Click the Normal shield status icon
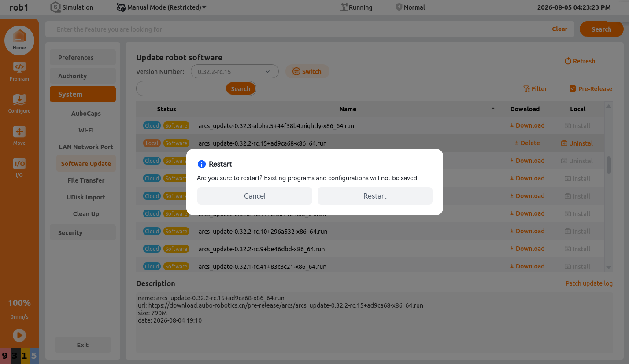The height and width of the screenshot is (364, 629). [x=399, y=7]
